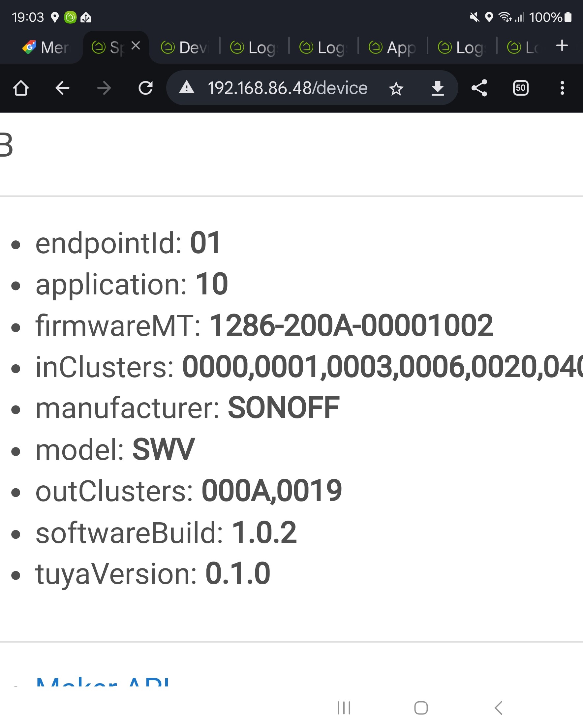Image resolution: width=583 pixels, height=728 pixels.
Task: Switch to the App tab
Action: [x=392, y=47]
